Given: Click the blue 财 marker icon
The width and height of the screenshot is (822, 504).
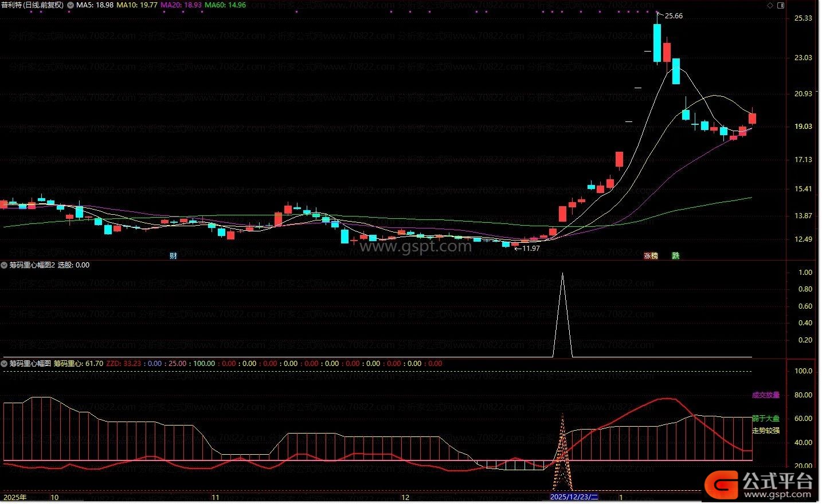Looking at the screenshot, I should (x=173, y=256).
